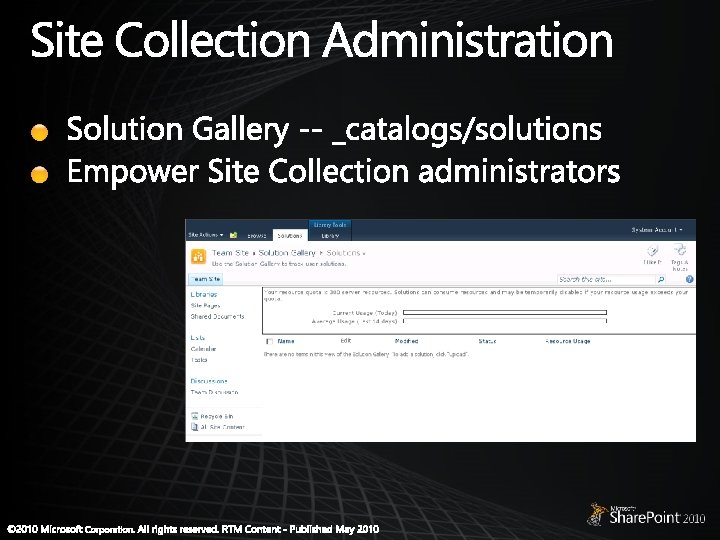Open the blue Help icon

click(689, 279)
